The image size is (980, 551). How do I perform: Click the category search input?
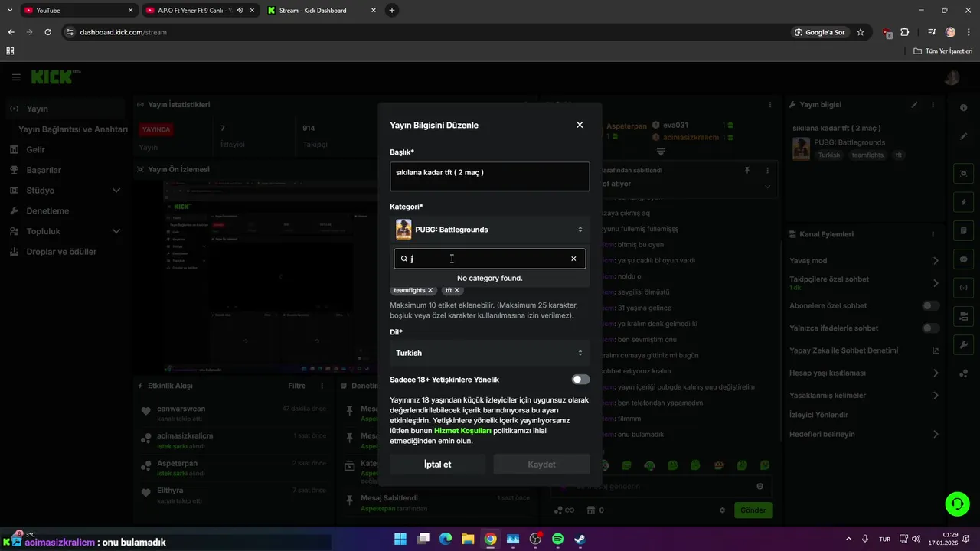(490, 259)
